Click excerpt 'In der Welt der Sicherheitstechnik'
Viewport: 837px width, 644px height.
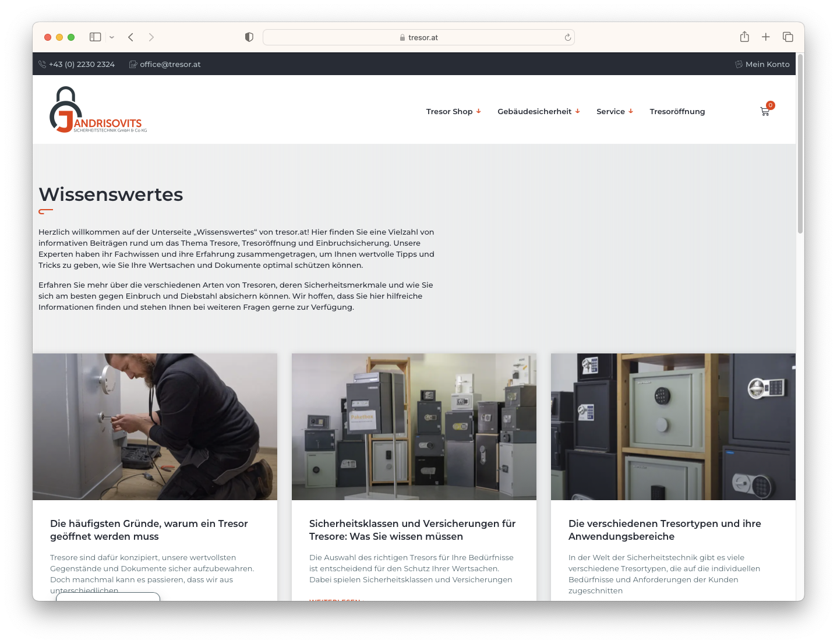pyautogui.click(x=664, y=574)
